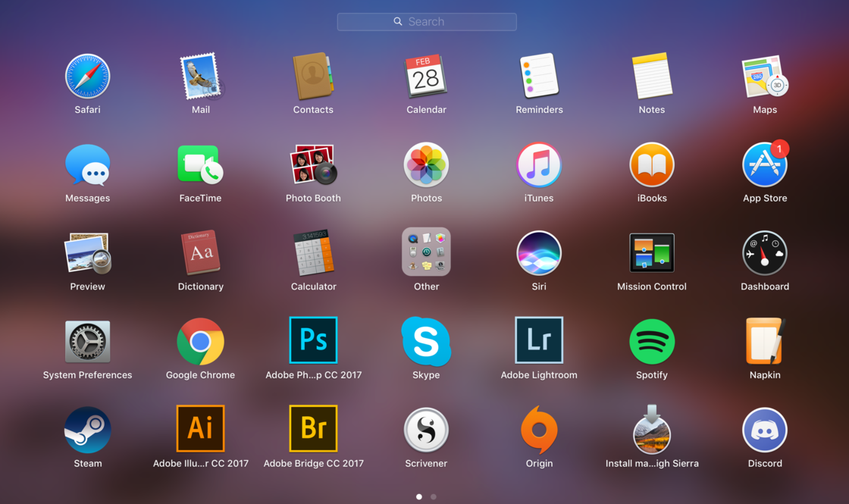Launch Adobe Photoshop CC 2017

coord(313,341)
